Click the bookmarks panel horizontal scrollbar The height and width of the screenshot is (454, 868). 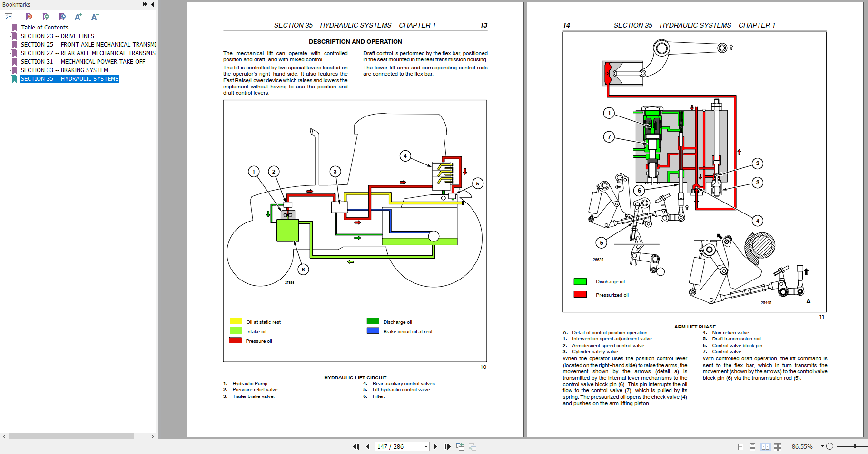[x=71, y=436]
